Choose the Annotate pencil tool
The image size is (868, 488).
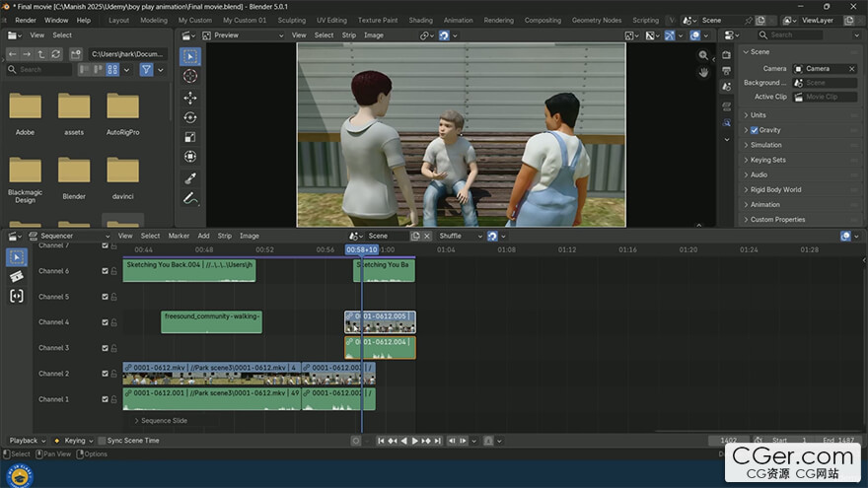pos(190,198)
